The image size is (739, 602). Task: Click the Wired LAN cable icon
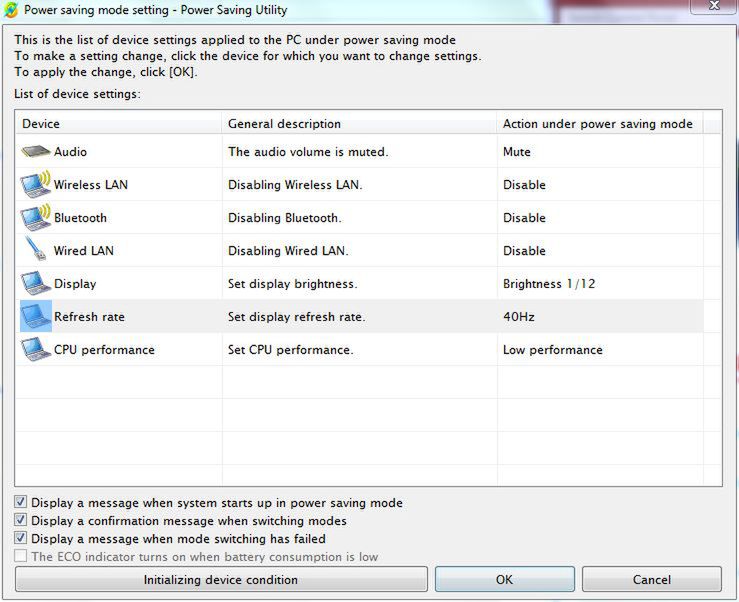[36, 248]
